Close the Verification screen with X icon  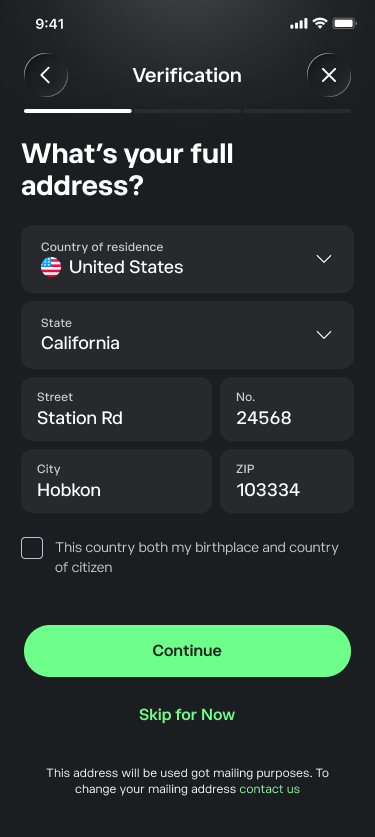(329, 75)
